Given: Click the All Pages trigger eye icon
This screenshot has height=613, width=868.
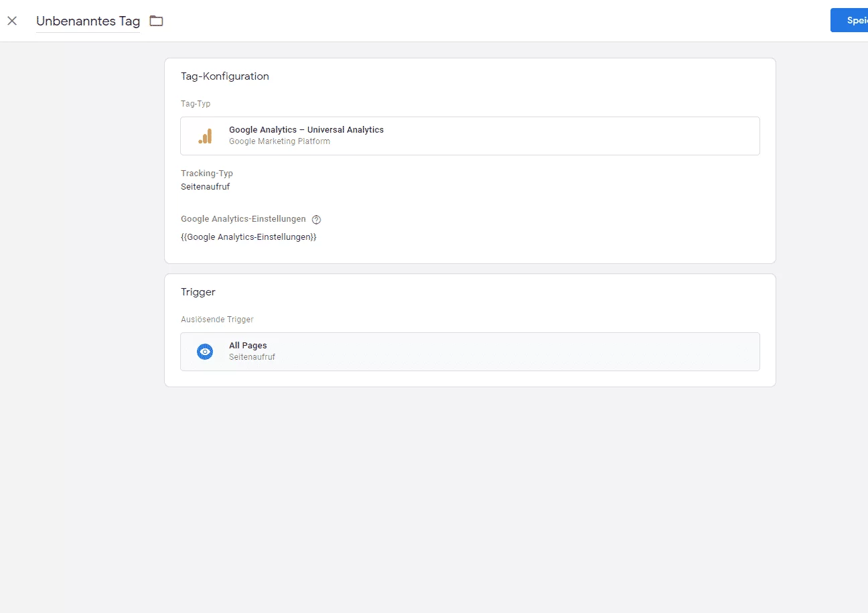Looking at the screenshot, I should click(205, 352).
